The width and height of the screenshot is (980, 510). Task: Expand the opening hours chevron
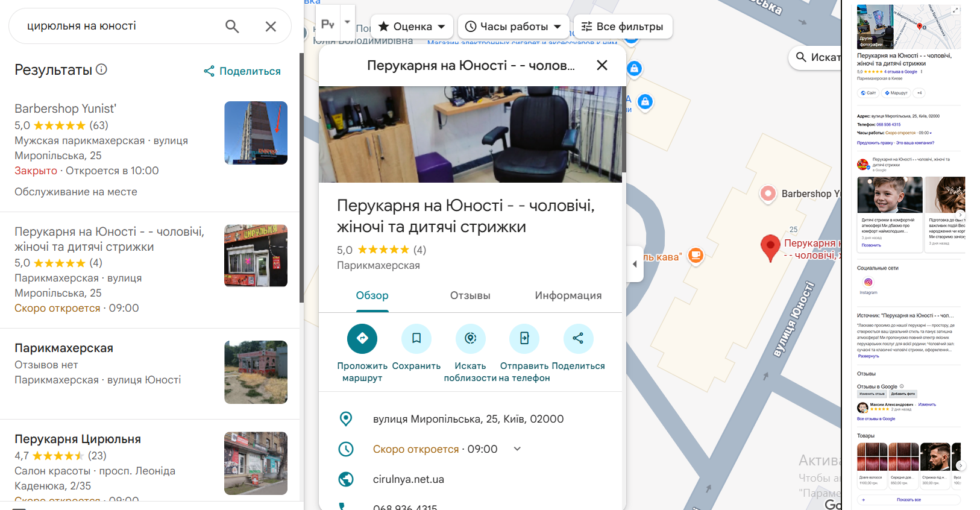pyautogui.click(x=517, y=449)
